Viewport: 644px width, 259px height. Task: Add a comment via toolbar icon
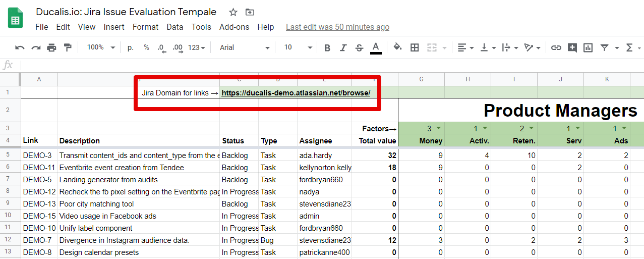tap(572, 47)
